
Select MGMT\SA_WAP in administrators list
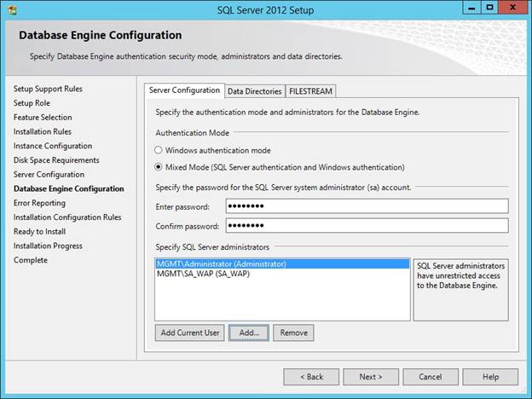[x=282, y=274]
